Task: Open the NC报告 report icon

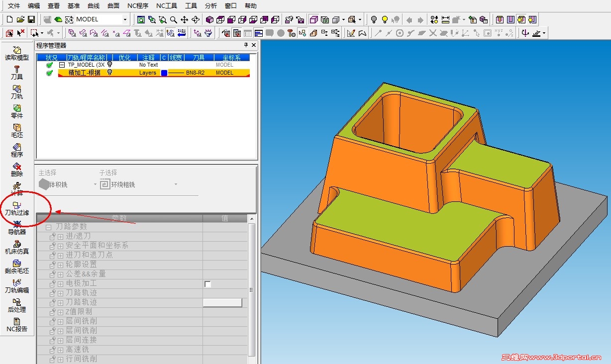Action: [x=17, y=324]
